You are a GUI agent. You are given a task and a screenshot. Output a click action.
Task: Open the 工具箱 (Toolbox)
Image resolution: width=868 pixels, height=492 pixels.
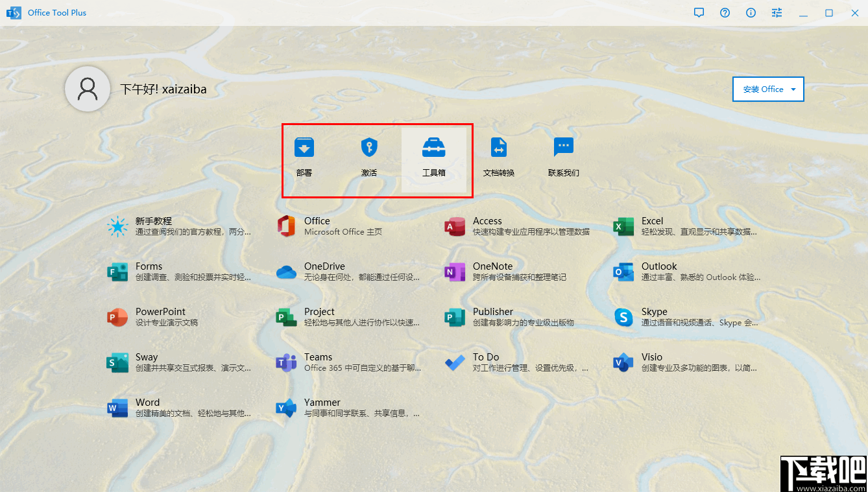click(434, 156)
